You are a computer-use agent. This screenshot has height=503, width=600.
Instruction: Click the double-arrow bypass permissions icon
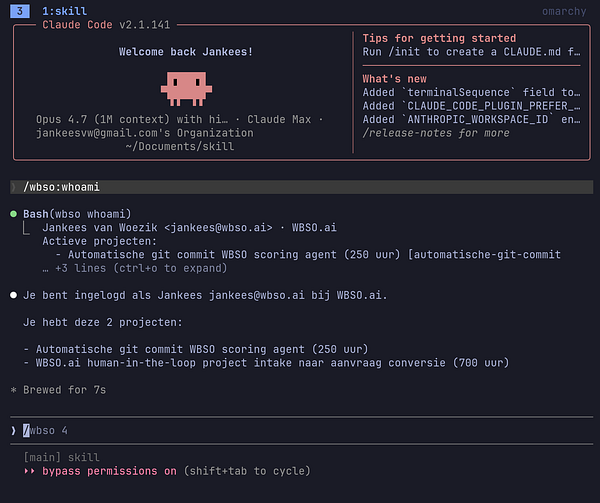(29, 471)
